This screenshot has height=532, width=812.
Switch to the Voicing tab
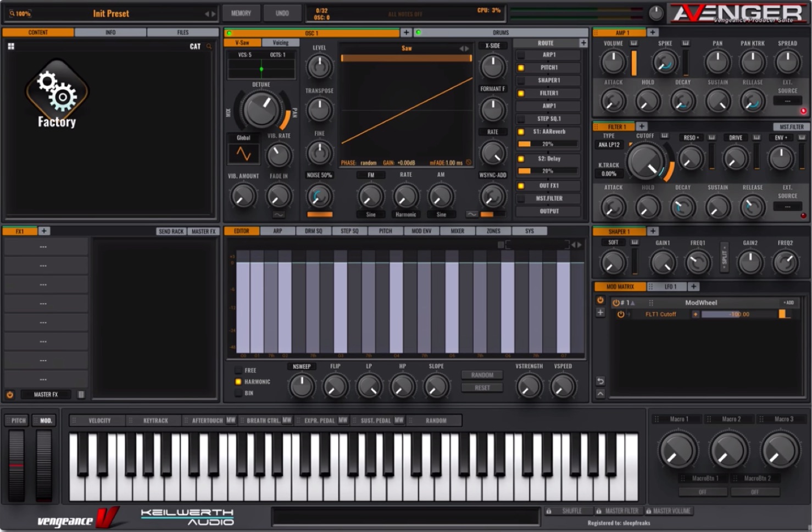281,43
